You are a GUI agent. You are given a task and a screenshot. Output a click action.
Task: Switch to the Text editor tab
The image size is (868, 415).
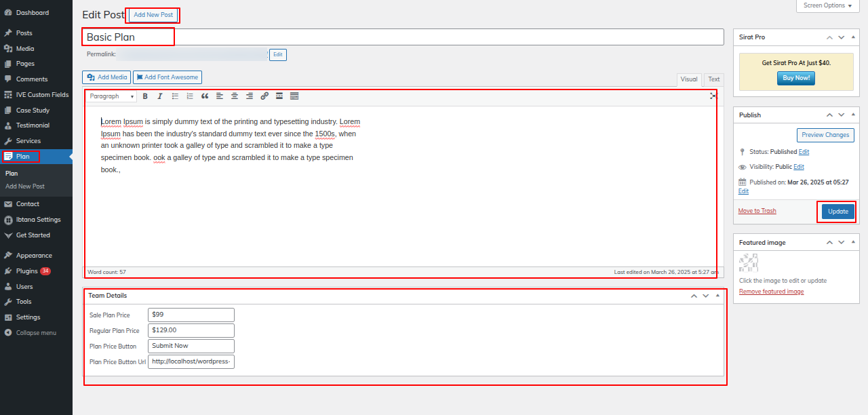(x=713, y=79)
